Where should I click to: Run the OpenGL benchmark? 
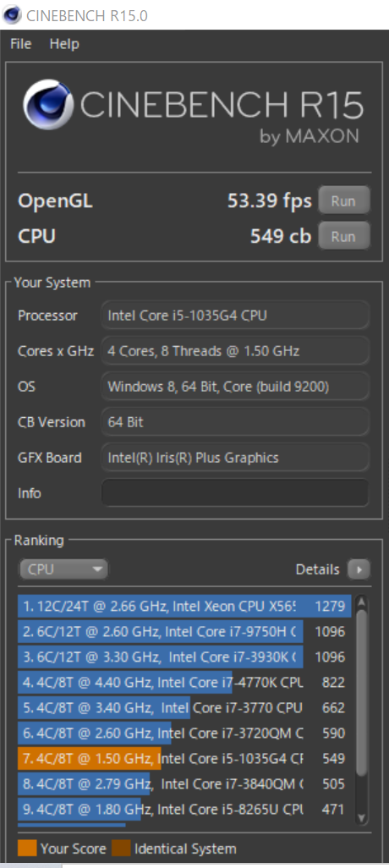(343, 201)
